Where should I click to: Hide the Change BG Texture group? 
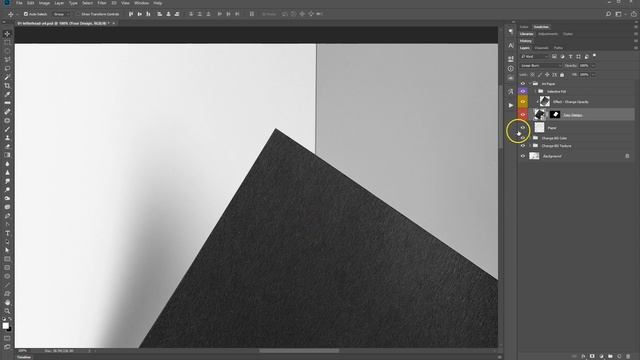523,146
